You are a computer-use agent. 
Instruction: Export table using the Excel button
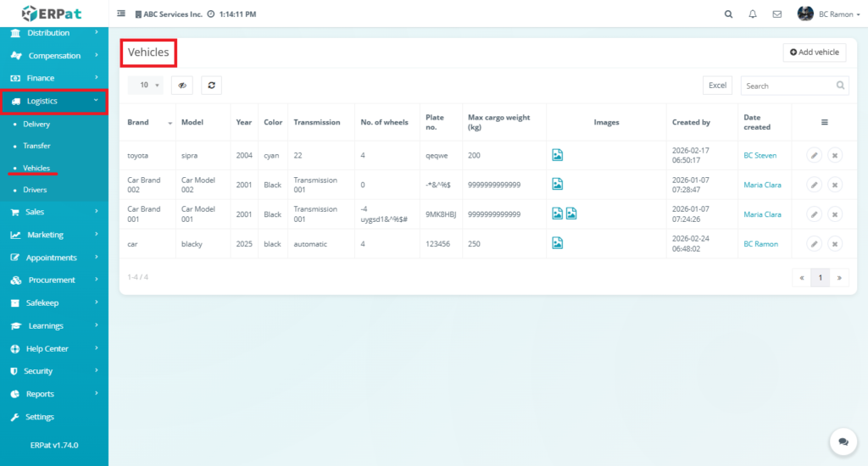point(717,86)
